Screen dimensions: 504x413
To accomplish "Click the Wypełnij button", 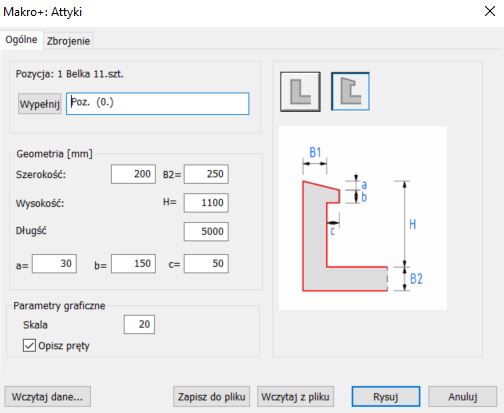I will [x=40, y=104].
